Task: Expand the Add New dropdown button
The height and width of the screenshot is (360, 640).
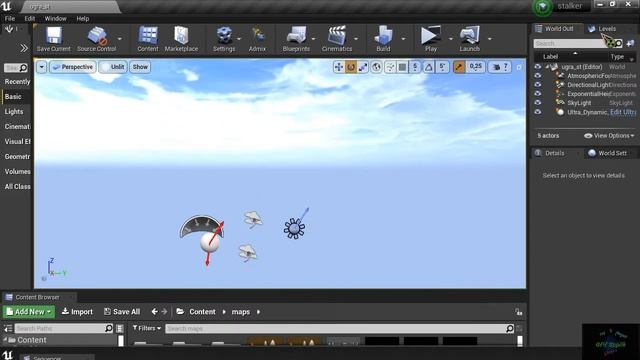Action: point(29,312)
